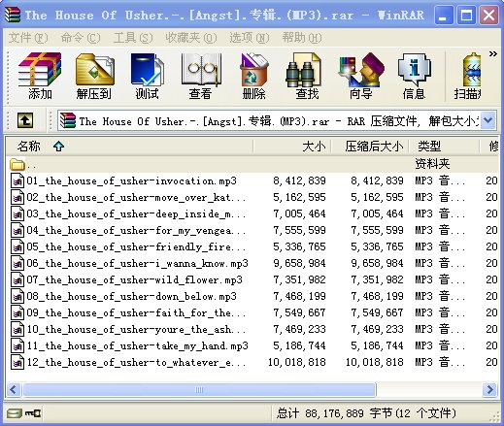The image size is (504, 426).
Task: Select file 07_the_house_of_usher-wild_flower.mp3
Action: [252, 279]
